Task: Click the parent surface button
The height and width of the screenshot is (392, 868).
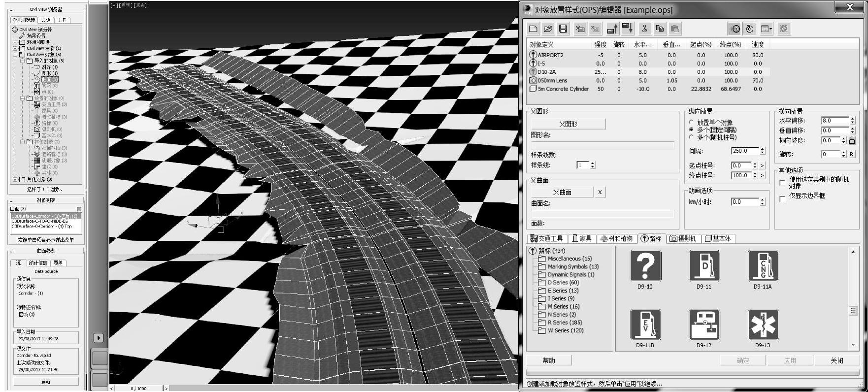Action: [562, 192]
